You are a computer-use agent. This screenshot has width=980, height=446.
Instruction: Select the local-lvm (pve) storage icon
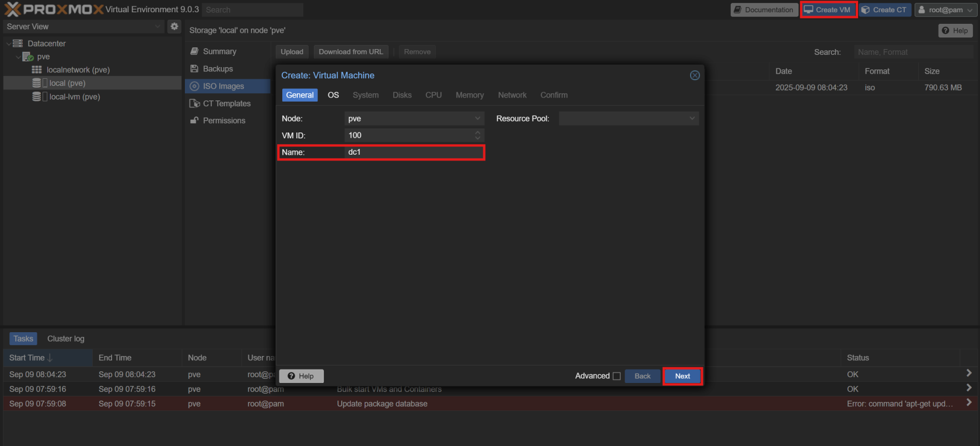(37, 97)
